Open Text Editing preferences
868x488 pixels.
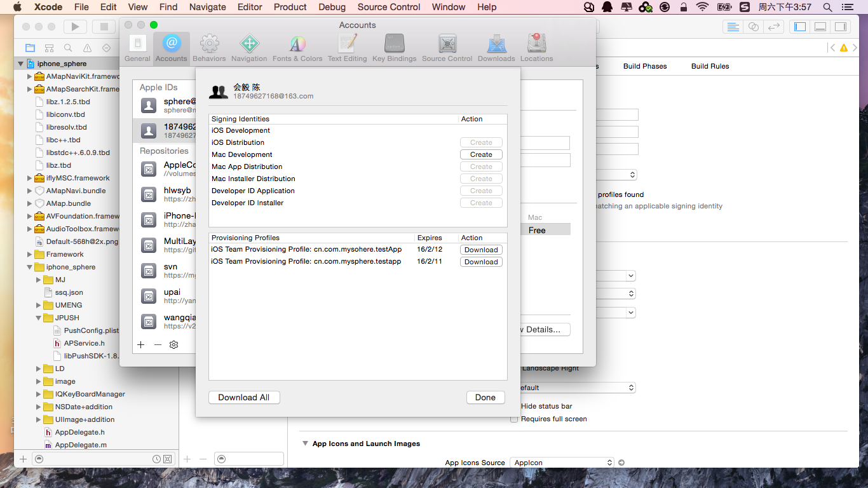pos(347,48)
